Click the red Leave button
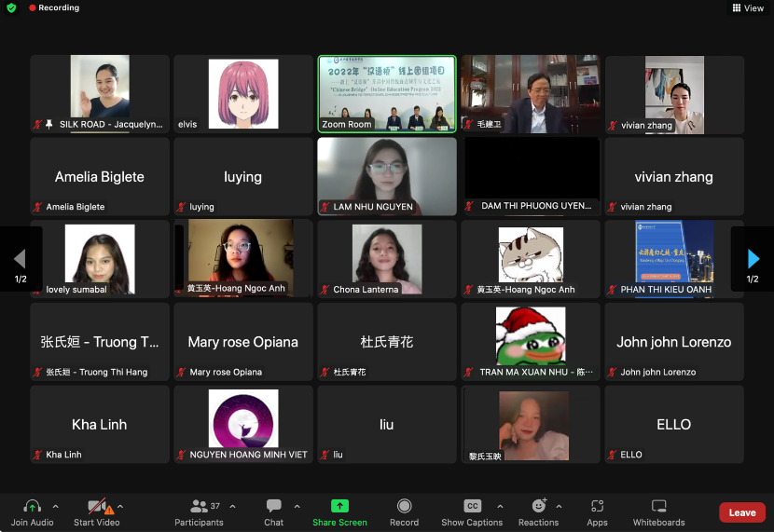774x532 pixels. [741, 512]
